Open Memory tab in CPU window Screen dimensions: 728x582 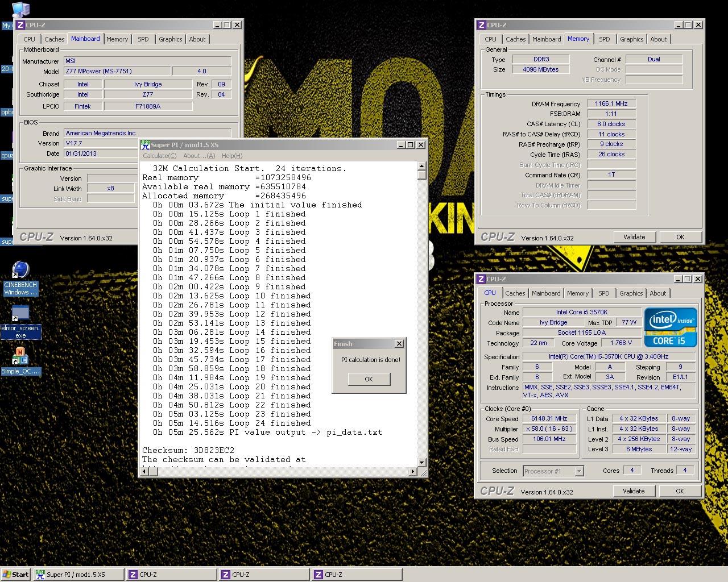pyautogui.click(x=578, y=293)
